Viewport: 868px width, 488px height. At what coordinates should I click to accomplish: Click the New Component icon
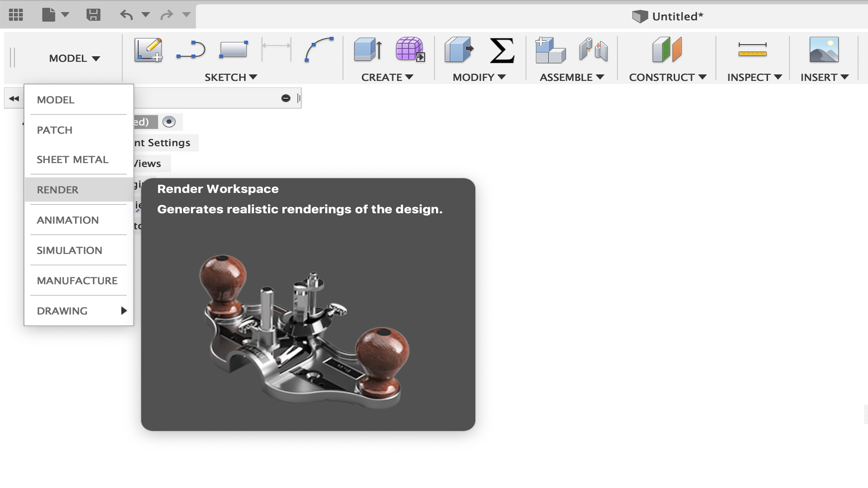[550, 50]
